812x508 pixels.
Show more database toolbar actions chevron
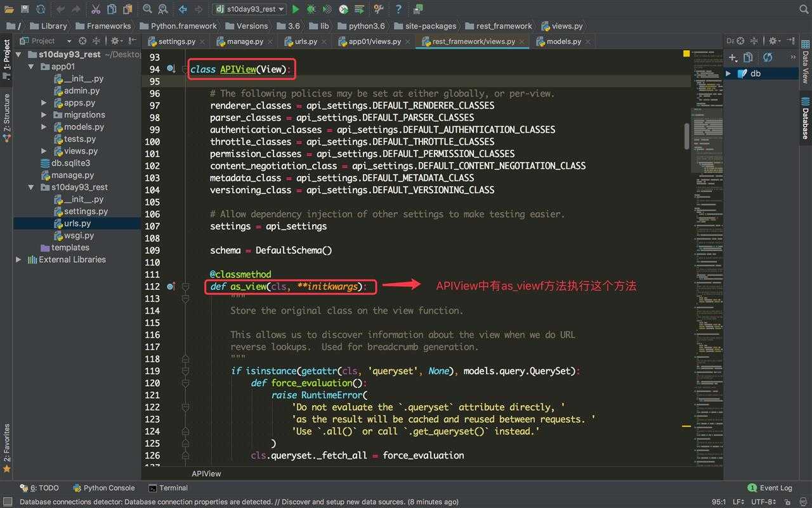[793, 57]
